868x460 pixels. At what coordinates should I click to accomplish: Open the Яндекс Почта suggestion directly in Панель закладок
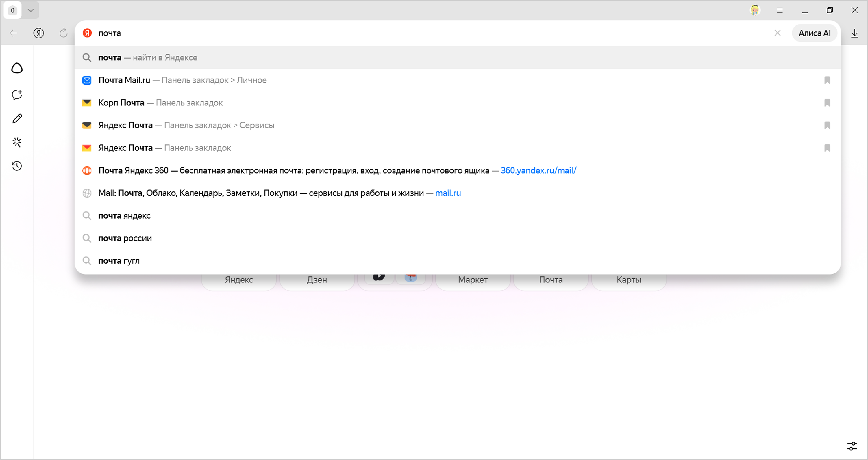click(x=458, y=148)
